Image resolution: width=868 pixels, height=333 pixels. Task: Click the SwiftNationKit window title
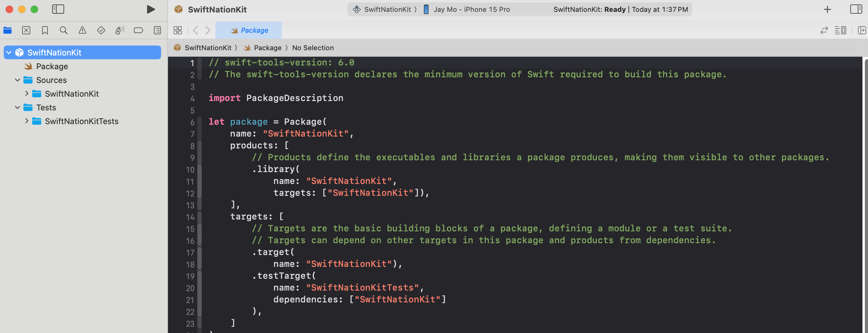217,9
